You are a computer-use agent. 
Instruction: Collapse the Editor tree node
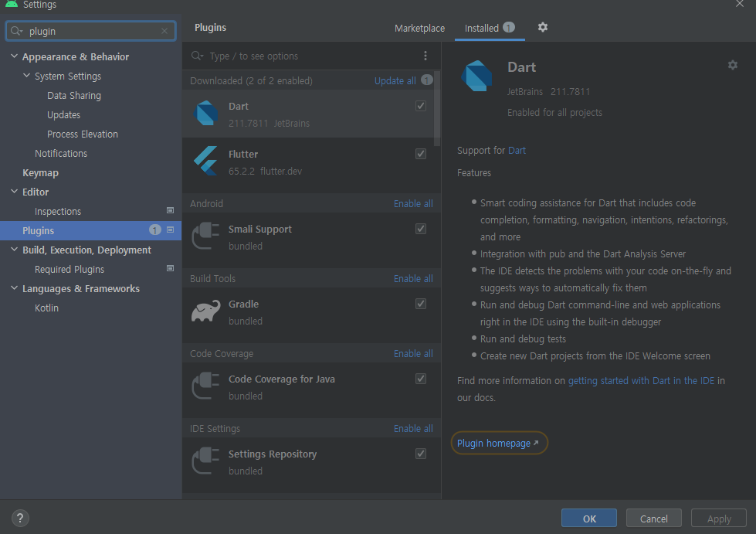[x=14, y=192]
